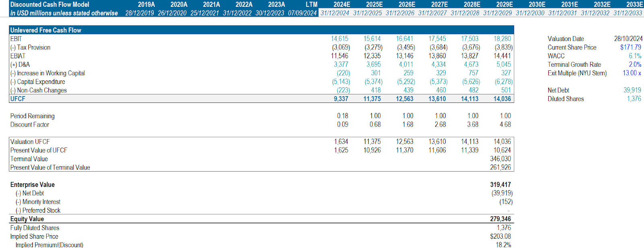Select the Present Value of Terminal Value 261,926
Viewport: 644px width, 248px height.
click(500, 168)
